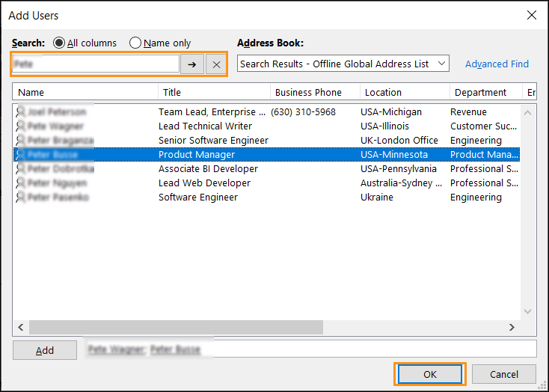Sort by the Title column header
This screenshot has height=392, width=549.
pyautogui.click(x=214, y=92)
